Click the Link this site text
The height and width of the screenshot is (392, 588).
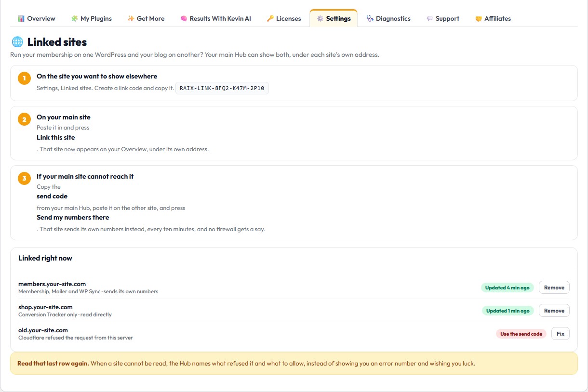coord(56,137)
